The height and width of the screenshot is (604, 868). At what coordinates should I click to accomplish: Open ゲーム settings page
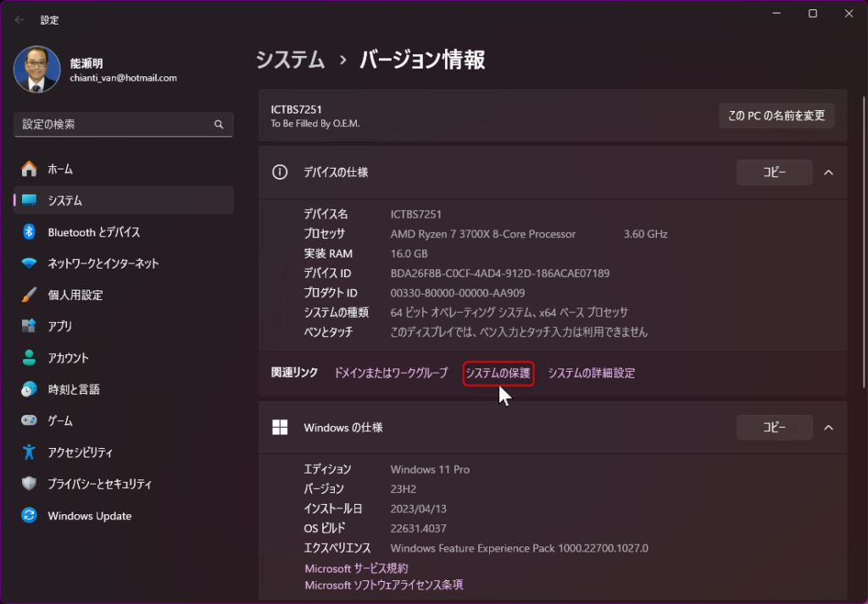[x=124, y=420]
